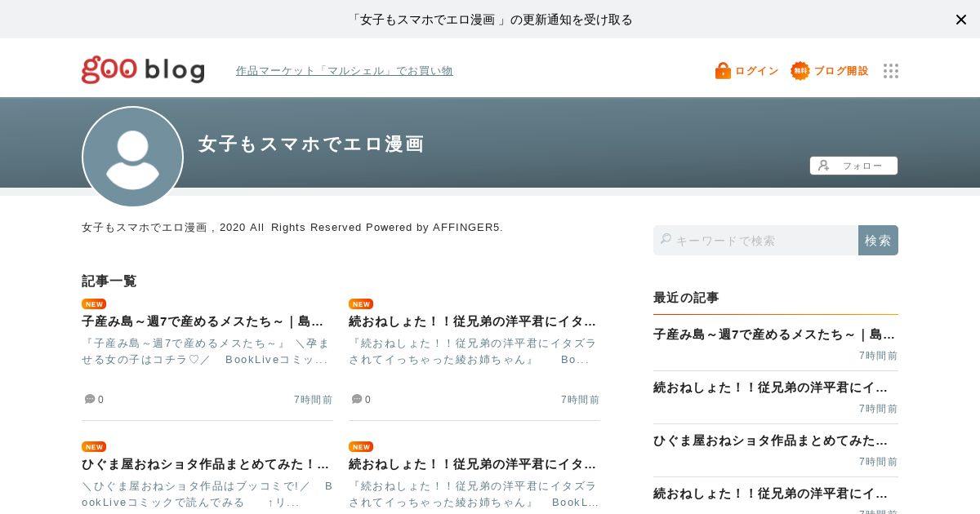The width and height of the screenshot is (980, 514).
Task: Submit search with 検索 button
Action: coord(878,241)
